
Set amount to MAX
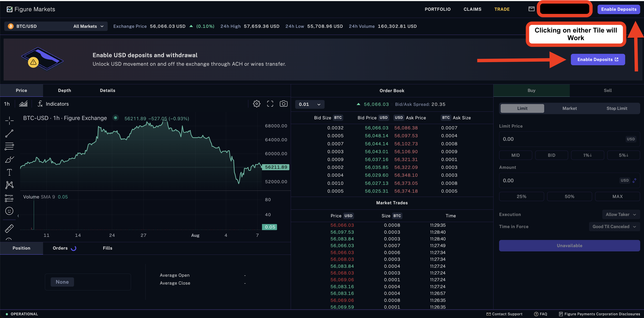(x=618, y=196)
